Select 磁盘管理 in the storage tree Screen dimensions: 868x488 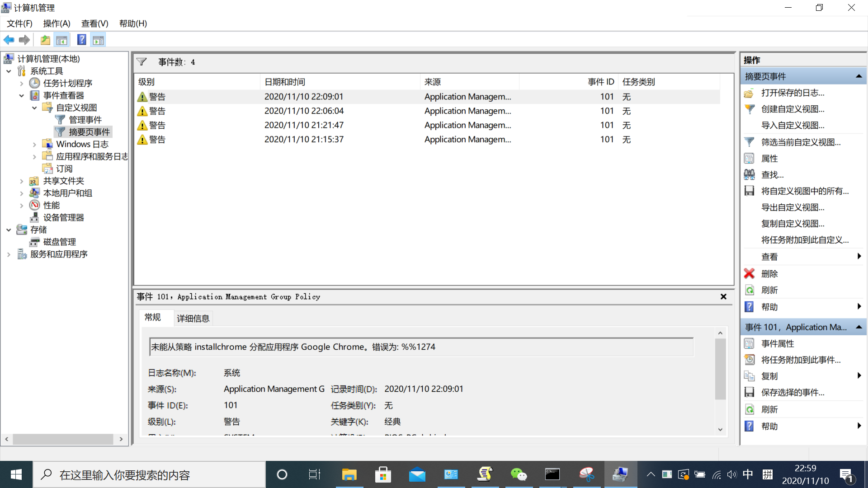point(59,242)
